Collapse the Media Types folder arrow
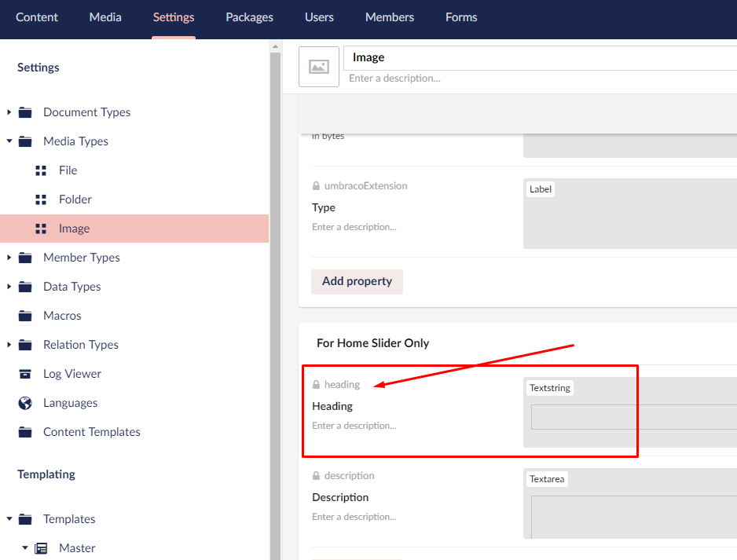 (x=9, y=141)
